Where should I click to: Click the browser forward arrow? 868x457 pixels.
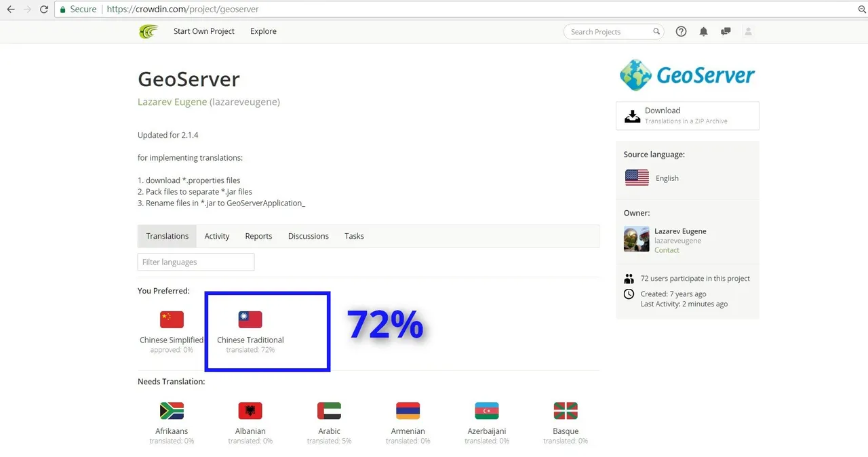(x=27, y=9)
